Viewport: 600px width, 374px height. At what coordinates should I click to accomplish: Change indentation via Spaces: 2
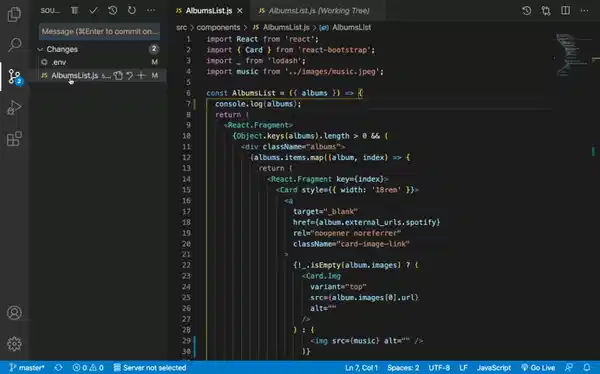pos(403,367)
